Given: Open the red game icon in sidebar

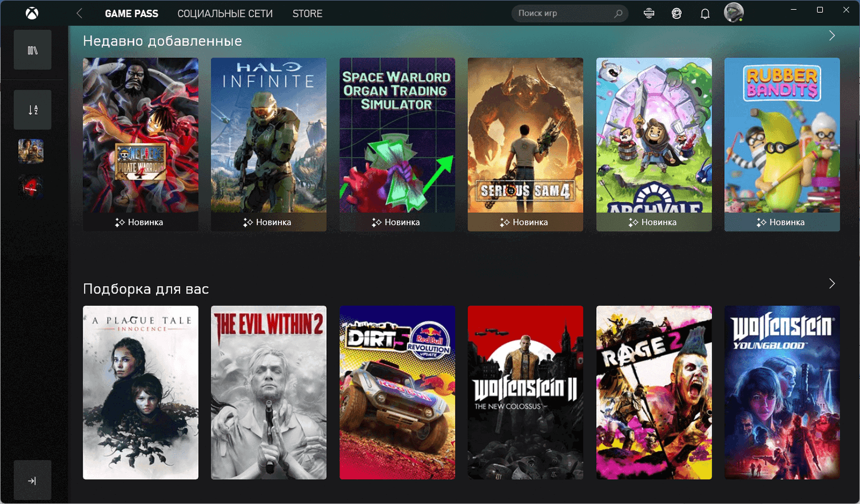Looking at the screenshot, I should 31,187.
